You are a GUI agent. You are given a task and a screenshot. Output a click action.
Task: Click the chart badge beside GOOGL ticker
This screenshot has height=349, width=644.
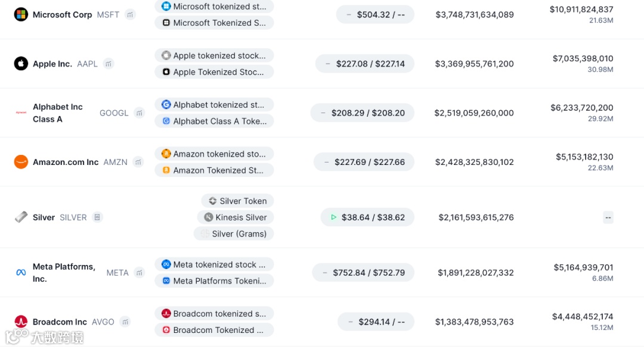139,113
